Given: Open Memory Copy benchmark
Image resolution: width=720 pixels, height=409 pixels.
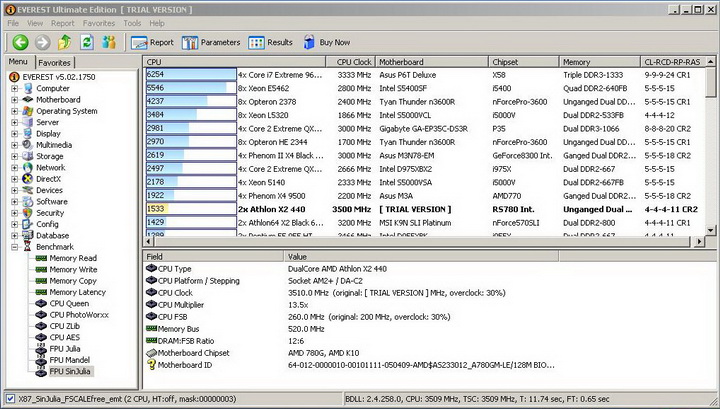Looking at the screenshot, I should (x=73, y=281).
